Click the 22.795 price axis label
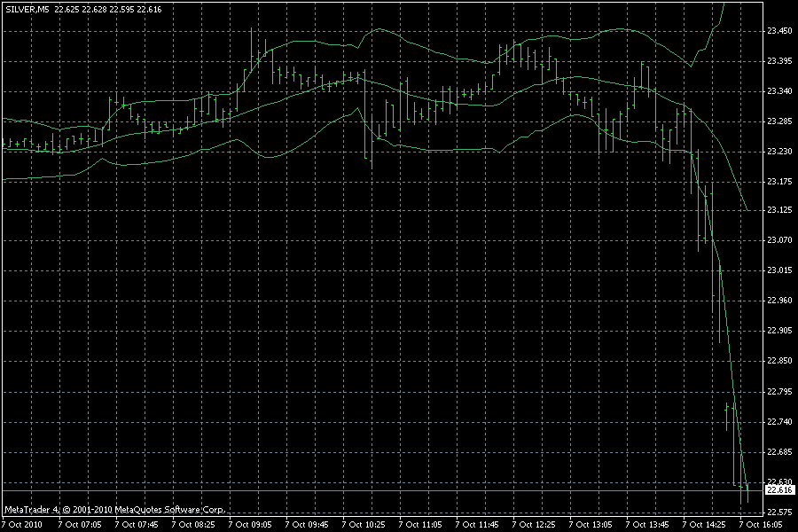The height and width of the screenshot is (532, 798). (779, 392)
